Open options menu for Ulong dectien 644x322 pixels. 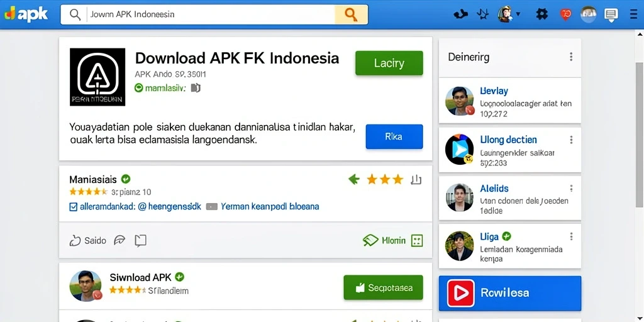coord(571,140)
